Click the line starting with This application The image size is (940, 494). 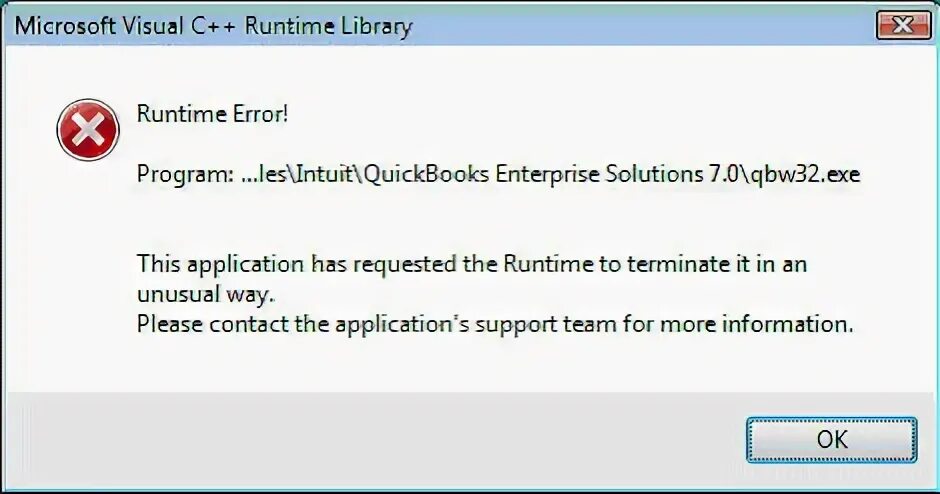pyautogui.click(x=472, y=264)
